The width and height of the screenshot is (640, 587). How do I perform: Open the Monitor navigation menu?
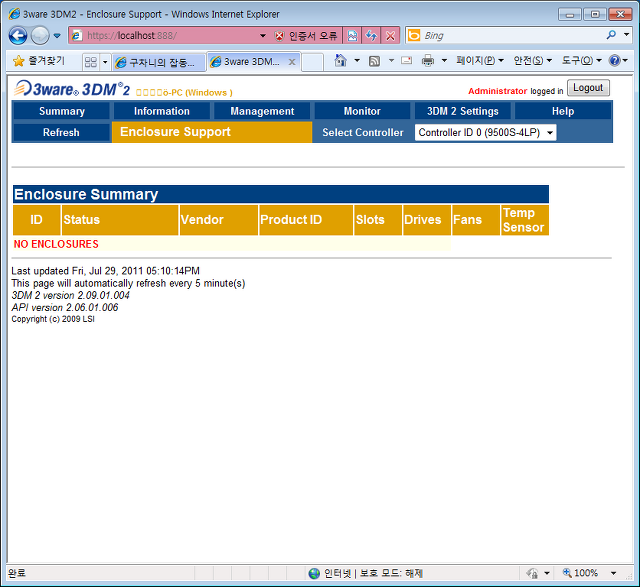click(362, 111)
